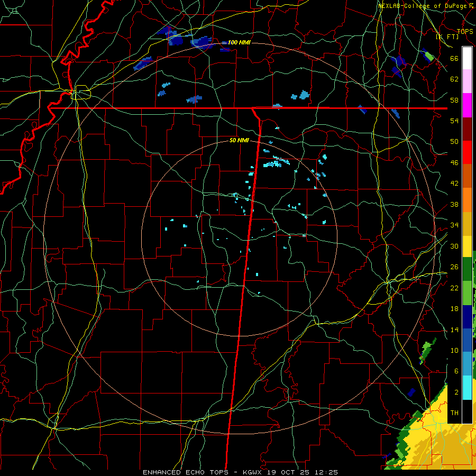The width and height of the screenshot is (476, 476).
Task: Click the medium blue legend swatch
Action: click(x=467, y=340)
